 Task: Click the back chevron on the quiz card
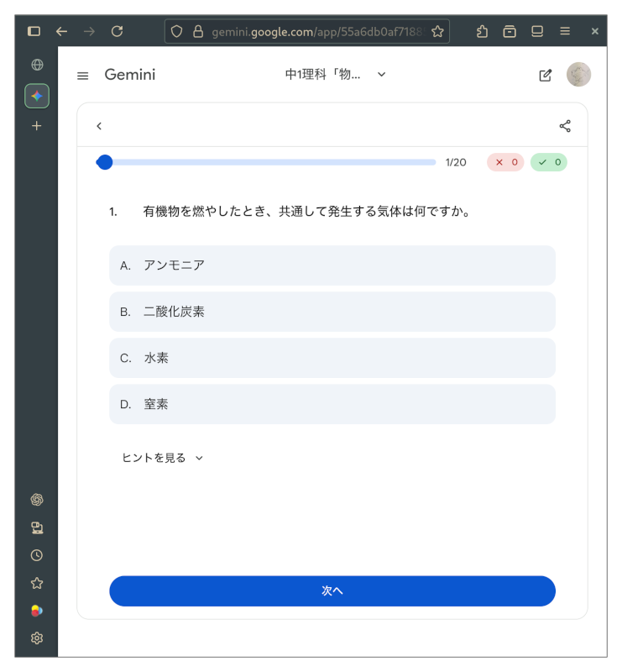tap(99, 126)
